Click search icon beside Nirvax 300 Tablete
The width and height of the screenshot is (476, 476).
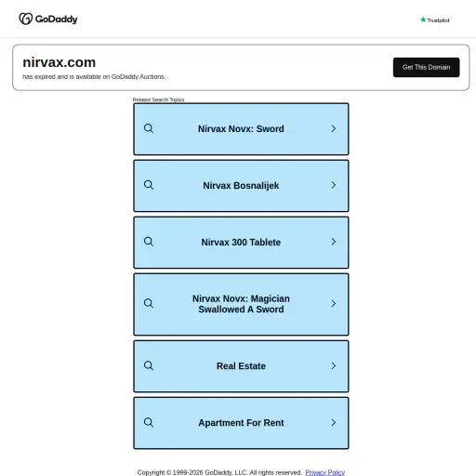pyautogui.click(x=149, y=242)
